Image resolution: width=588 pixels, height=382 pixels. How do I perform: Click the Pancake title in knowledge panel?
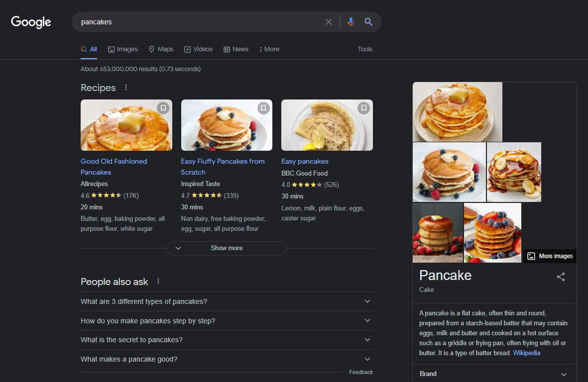tap(445, 275)
